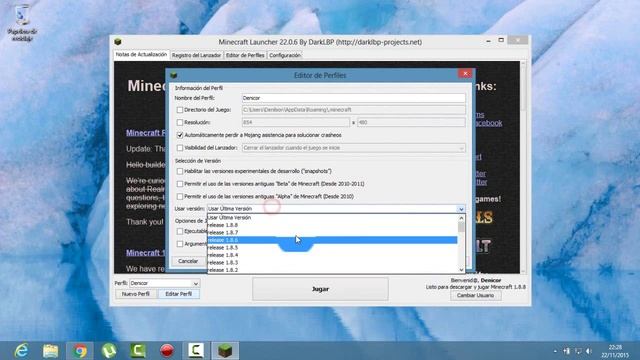Close the Editor de Perfiles dialog
Viewport: 640px width, 360px height.
point(465,73)
